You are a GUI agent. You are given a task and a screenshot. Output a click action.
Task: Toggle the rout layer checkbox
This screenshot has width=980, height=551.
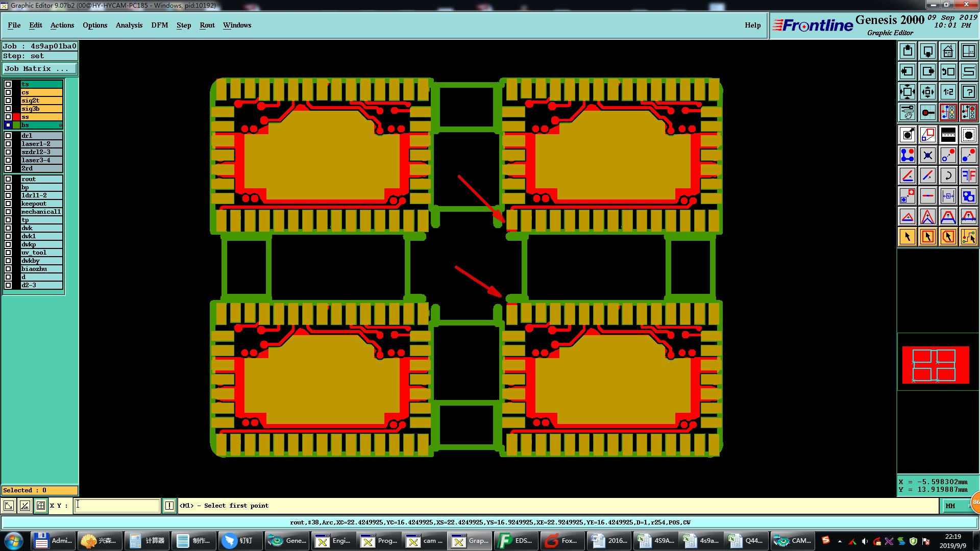8,179
